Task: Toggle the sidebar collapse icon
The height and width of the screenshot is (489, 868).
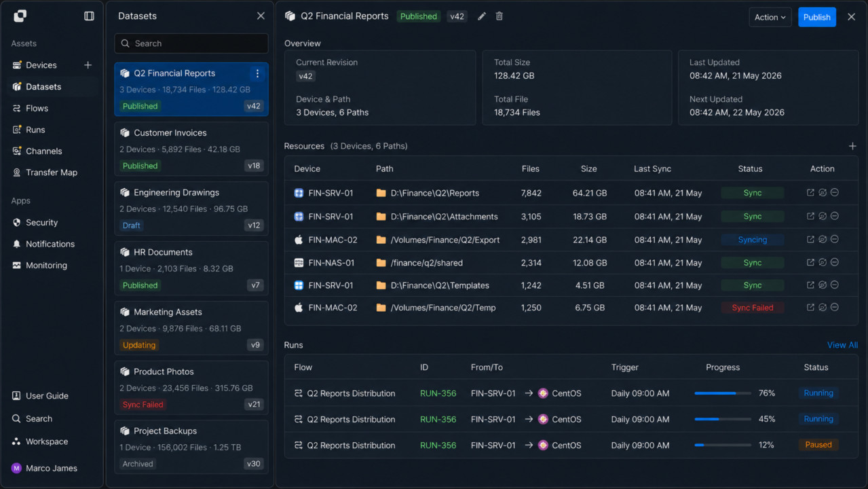Action: [89, 16]
